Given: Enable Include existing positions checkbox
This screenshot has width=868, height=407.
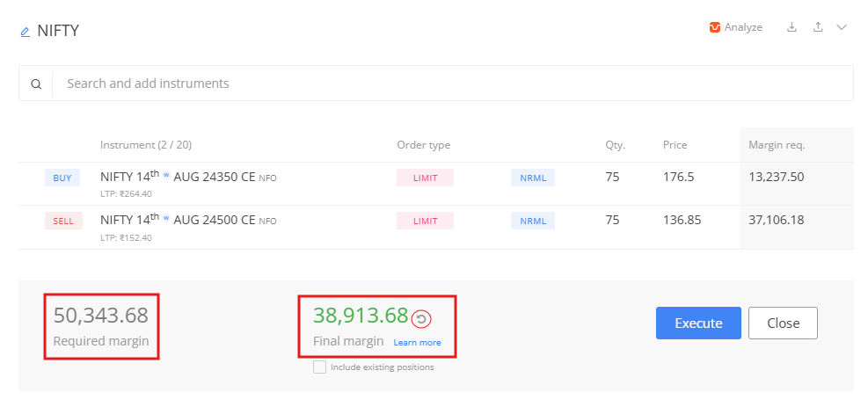Looking at the screenshot, I should [x=319, y=367].
